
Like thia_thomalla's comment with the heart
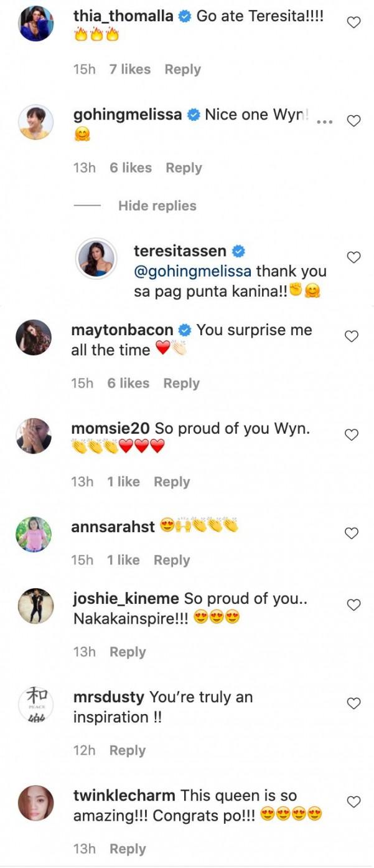(x=353, y=23)
